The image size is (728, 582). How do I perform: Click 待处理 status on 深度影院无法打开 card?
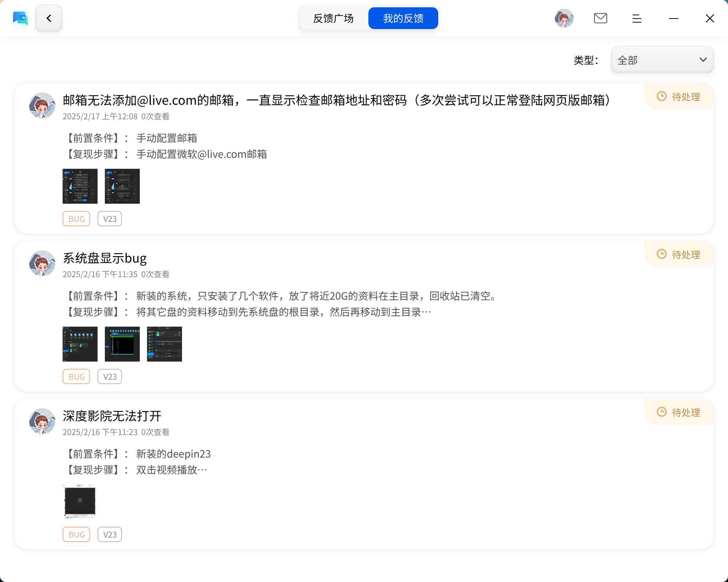coord(678,412)
